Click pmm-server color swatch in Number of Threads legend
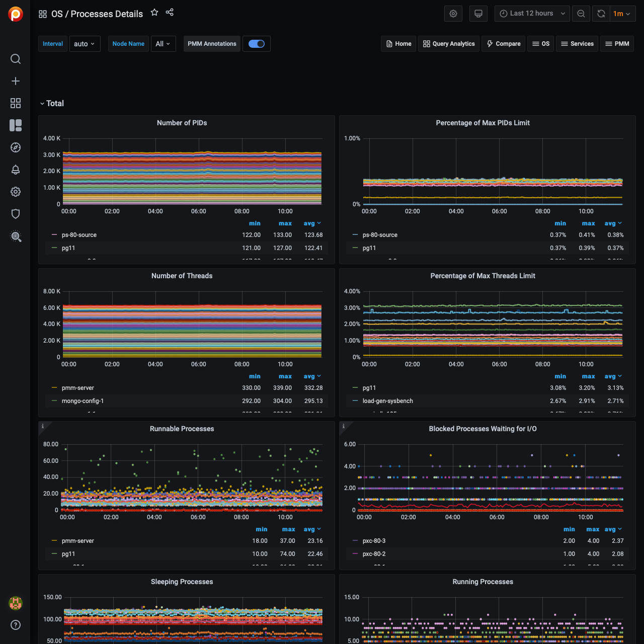This screenshot has width=644, height=644. 54,388
